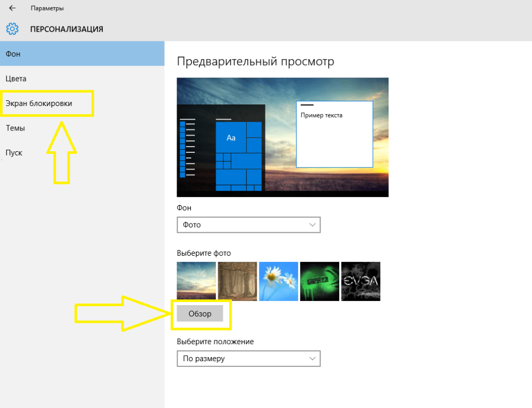Click the ПЕРСОНАЛИЗАЦИЯ header text
Screen dimensions: 532x408
click(x=66, y=29)
